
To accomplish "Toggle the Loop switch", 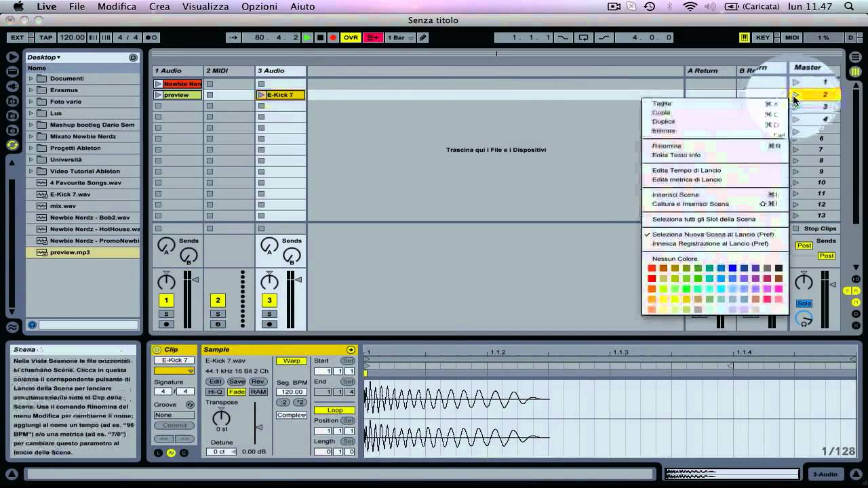I will click(x=335, y=410).
